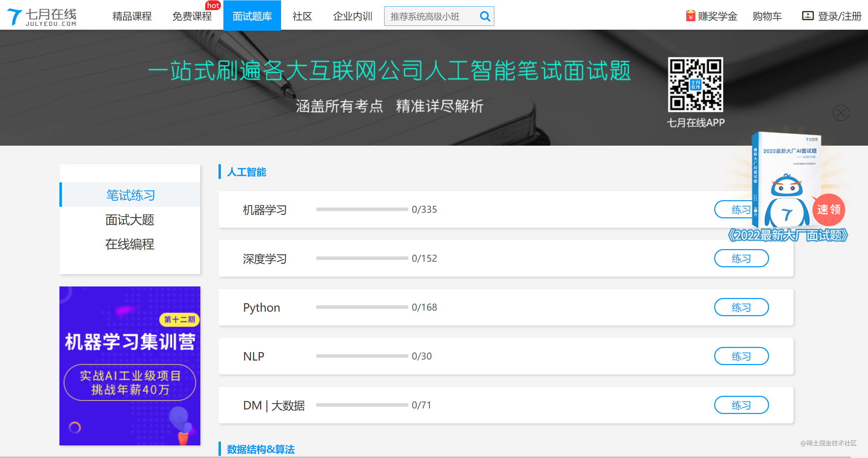Close the floating promo with X icon
Screen dimensions: 868x458
coord(841,113)
